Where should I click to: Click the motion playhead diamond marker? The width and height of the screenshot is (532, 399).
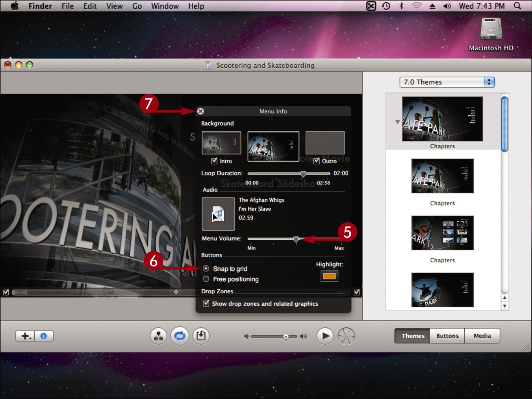[x=176, y=292]
